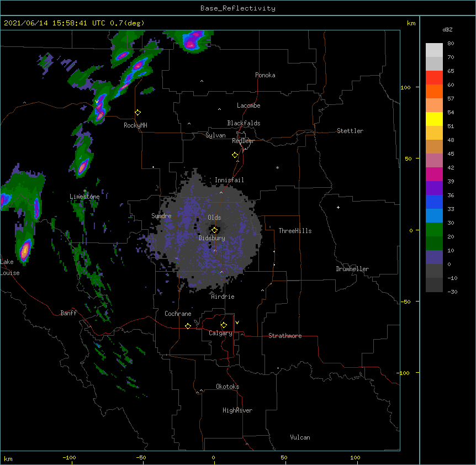
Task: Pick the purple 39 dBZ legend swatch
Action: [x=434, y=188]
